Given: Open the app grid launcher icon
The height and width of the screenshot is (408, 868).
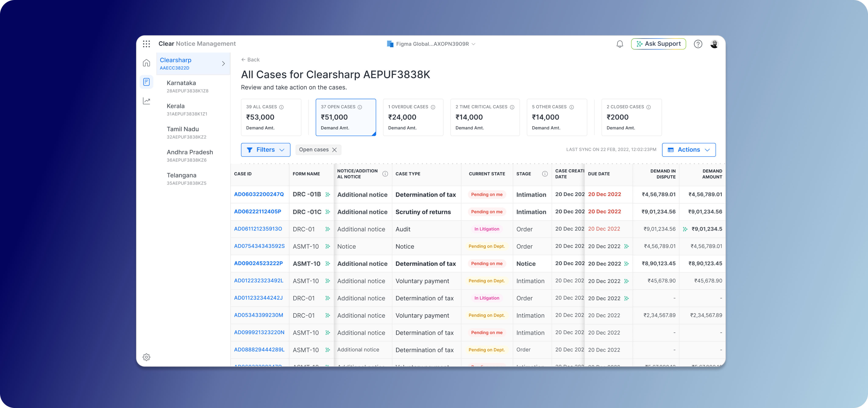Looking at the screenshot, I should 146,44.
